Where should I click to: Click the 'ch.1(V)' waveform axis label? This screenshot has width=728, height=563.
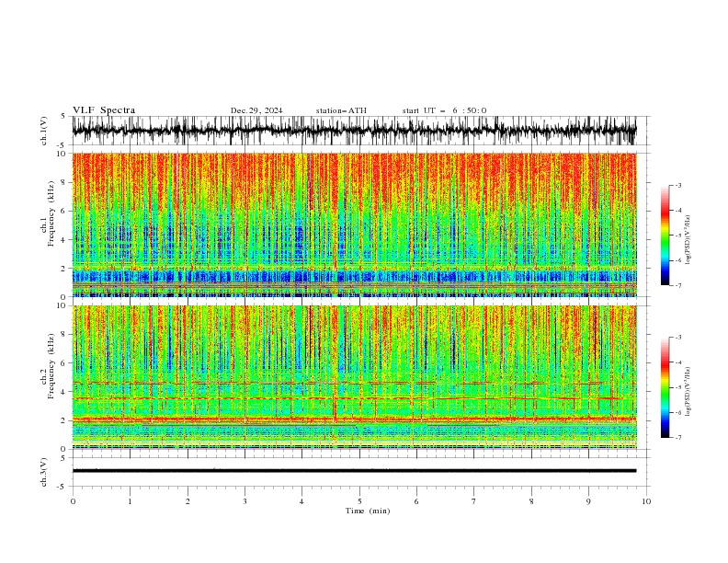(44, 131)
